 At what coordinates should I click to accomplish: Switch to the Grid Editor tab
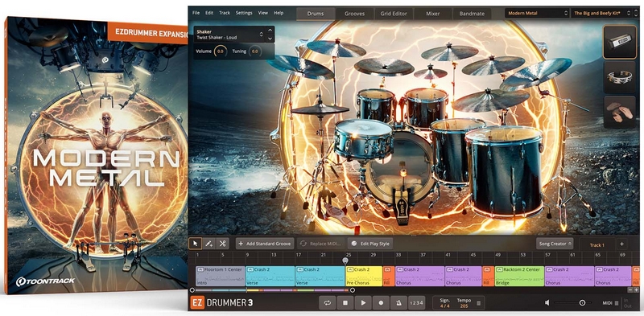[394, 14]
